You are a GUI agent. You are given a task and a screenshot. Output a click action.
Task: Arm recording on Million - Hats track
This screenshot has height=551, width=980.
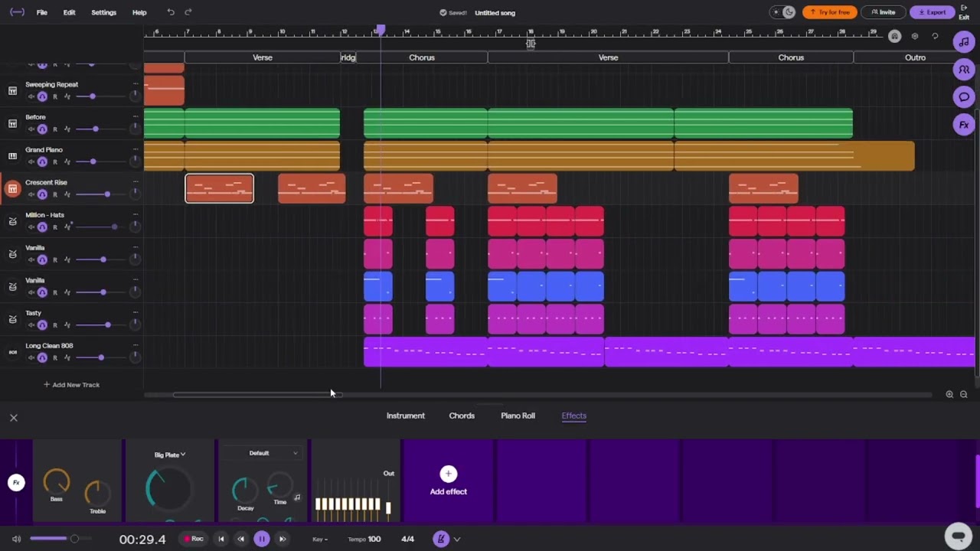tap(54, 227)
